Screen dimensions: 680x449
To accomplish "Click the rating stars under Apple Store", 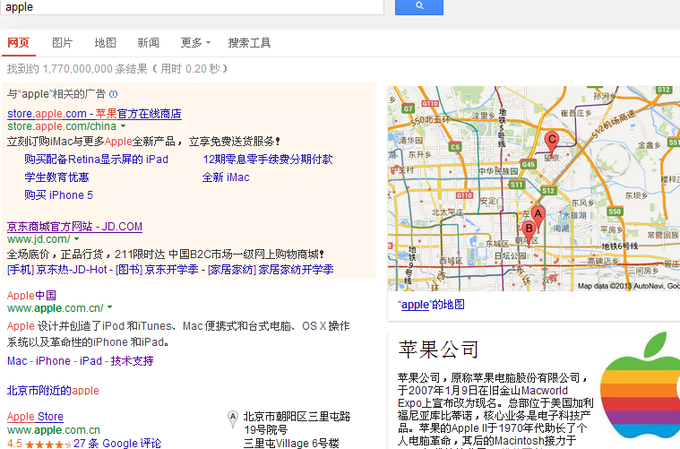I will 48,444.
